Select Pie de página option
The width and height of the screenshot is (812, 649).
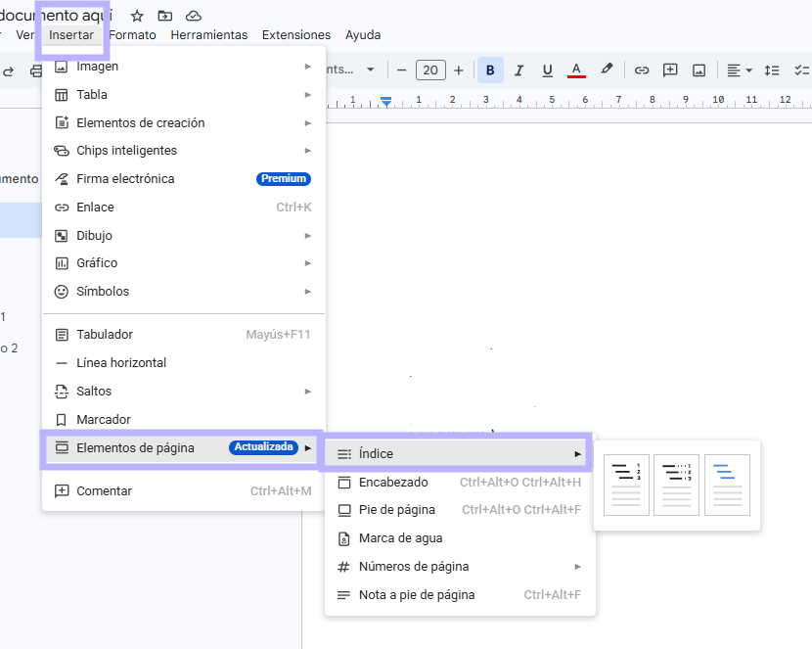[x=460, y=510]
